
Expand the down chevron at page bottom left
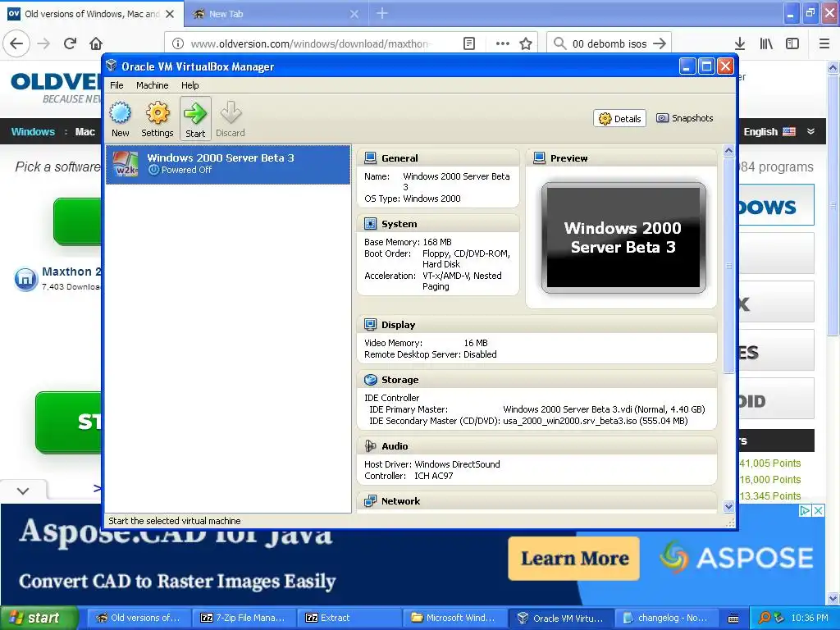[x=23, y=491]
